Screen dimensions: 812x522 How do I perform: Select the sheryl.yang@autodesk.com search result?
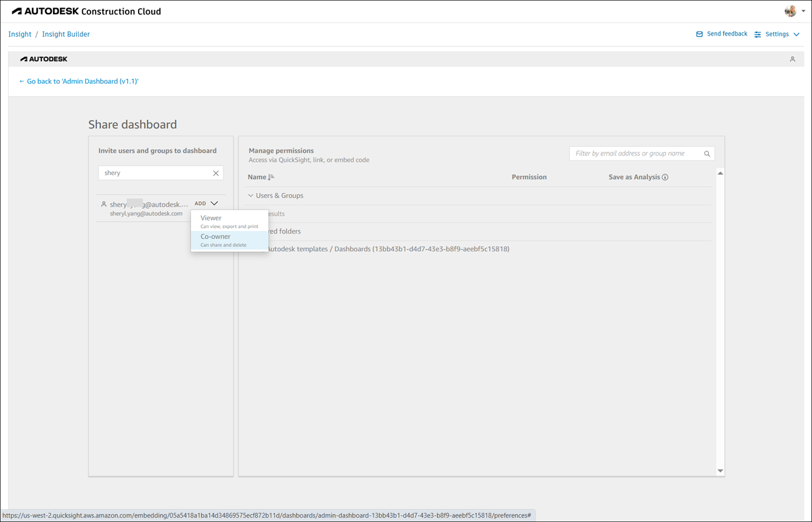pos(146,209)
